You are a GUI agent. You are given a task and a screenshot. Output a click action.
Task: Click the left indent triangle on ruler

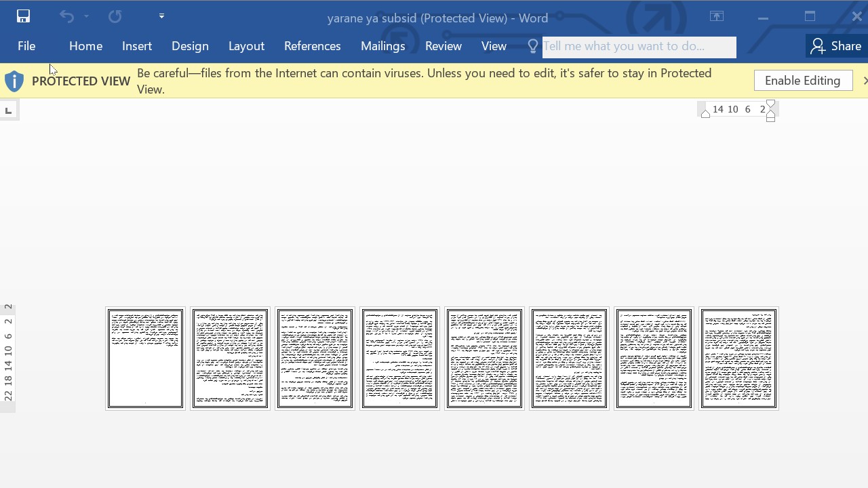705,114
